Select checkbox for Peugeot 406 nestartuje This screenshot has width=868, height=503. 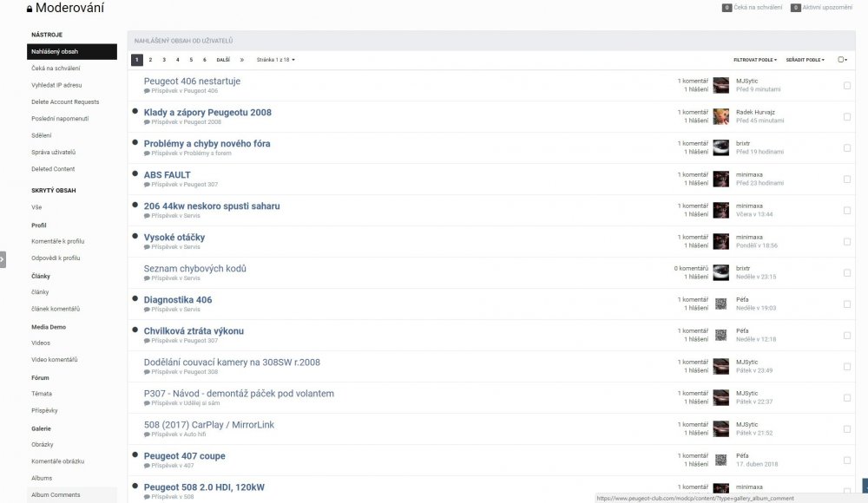[847, 86]
